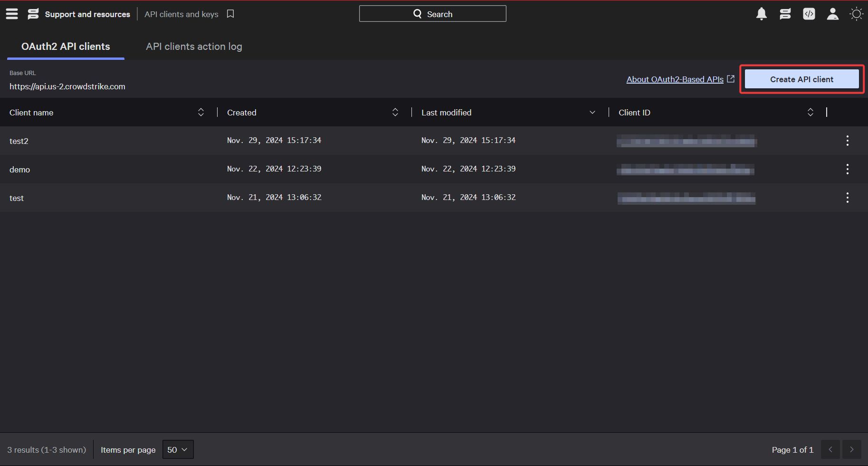
Task: Click the CrowdStrike falcon logo beside Support and resources
Action: pos(33,14)
